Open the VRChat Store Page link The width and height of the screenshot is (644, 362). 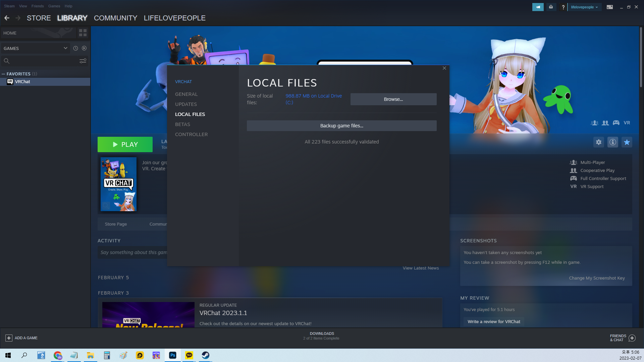pyautogui.click(x=116, y=224)
